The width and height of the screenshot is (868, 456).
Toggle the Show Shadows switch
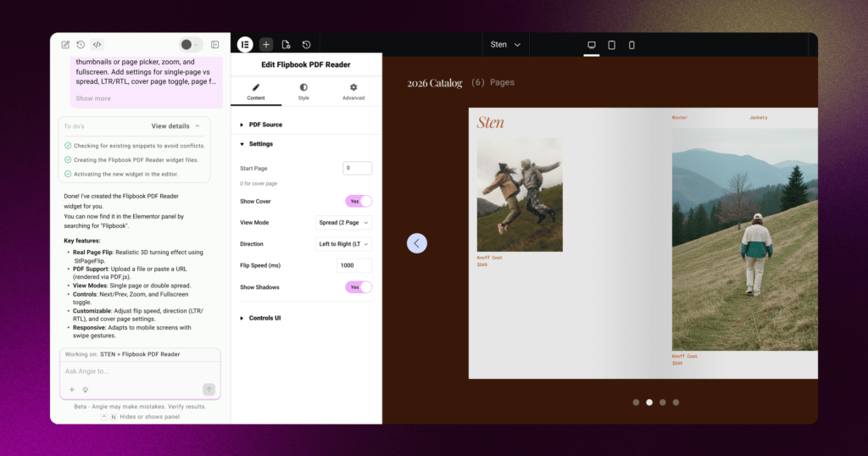[359, 287]
